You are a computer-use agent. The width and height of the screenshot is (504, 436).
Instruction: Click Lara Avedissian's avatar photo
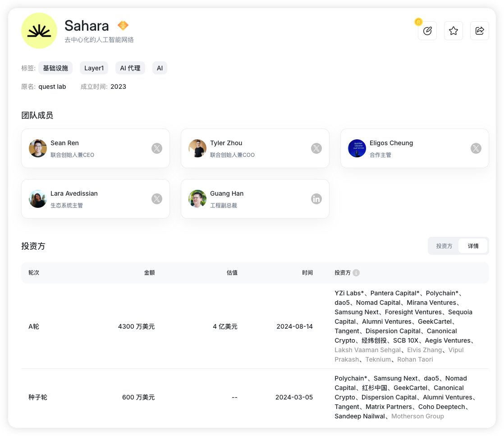(x=38, y=199)
